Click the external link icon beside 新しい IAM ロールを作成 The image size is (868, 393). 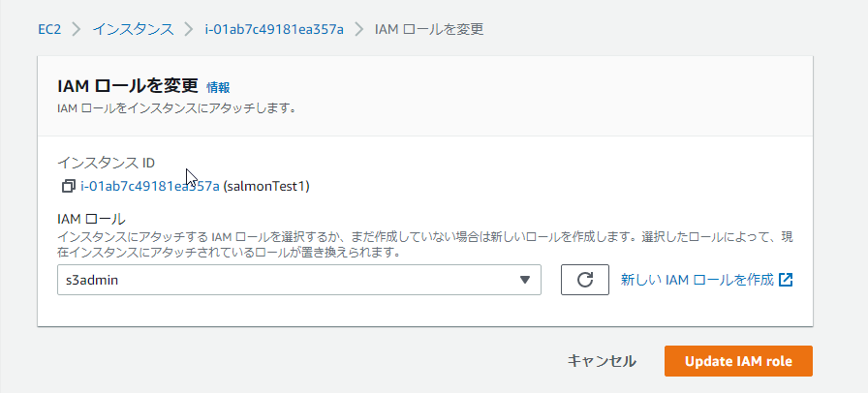click(786, 280)
